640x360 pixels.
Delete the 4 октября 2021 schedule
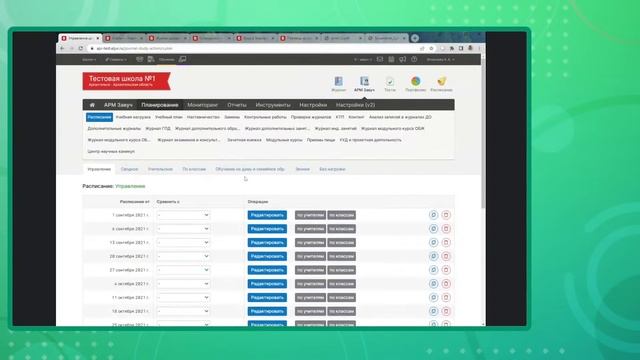tap(446, 284)
